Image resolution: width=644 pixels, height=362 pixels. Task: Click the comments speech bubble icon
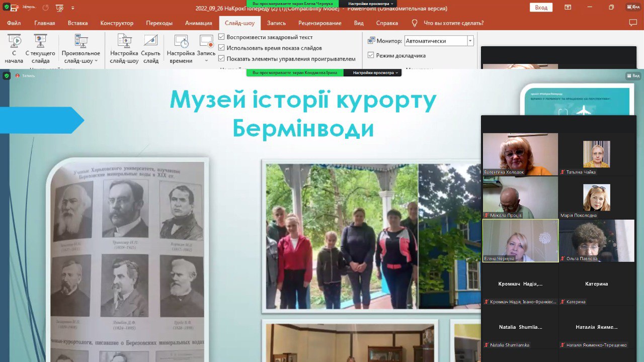click(x=633, y=23)
